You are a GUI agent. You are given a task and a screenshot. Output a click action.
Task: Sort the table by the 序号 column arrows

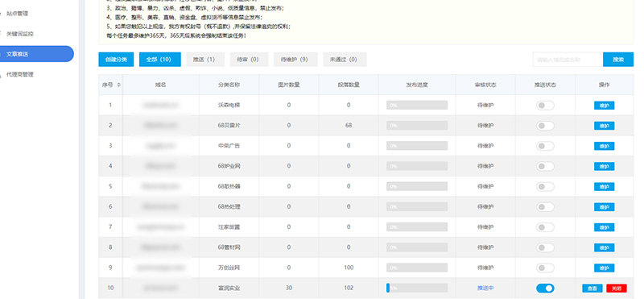click(x=119, y=85)
